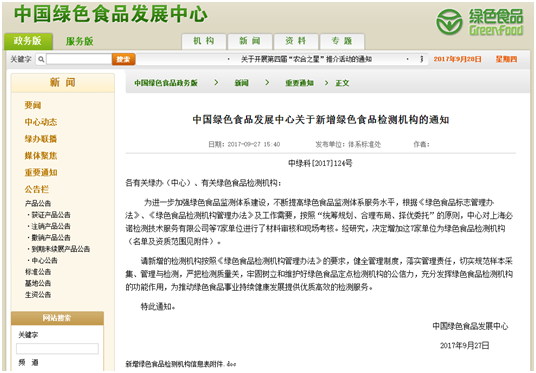Click the top keyword search input

79,59
